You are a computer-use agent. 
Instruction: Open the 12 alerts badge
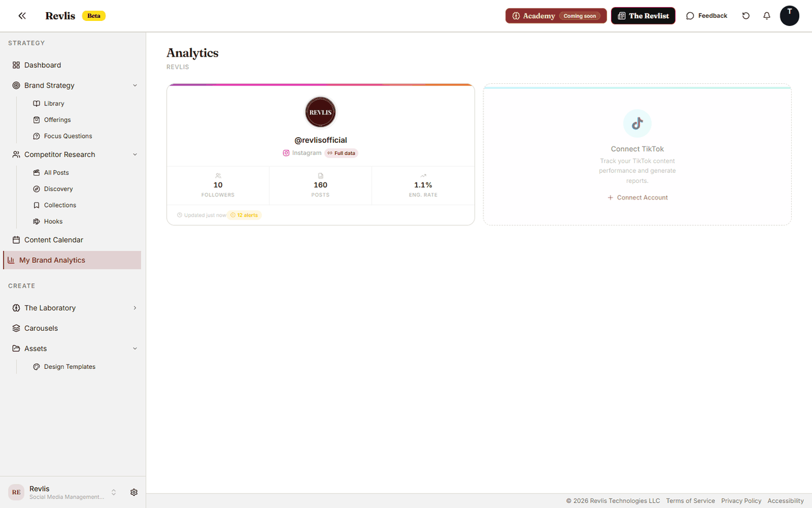pos(244,215)
